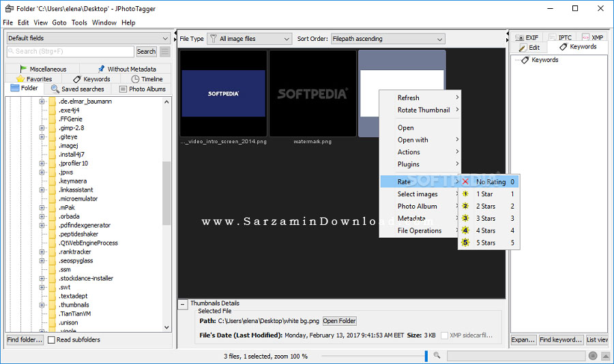Select the .TianTianVM folder
Screen dimensions: 614x364
[75, 314]
